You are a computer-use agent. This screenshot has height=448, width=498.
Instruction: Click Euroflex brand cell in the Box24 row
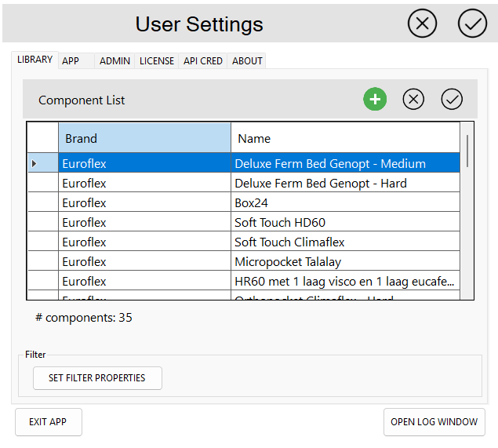144,202
